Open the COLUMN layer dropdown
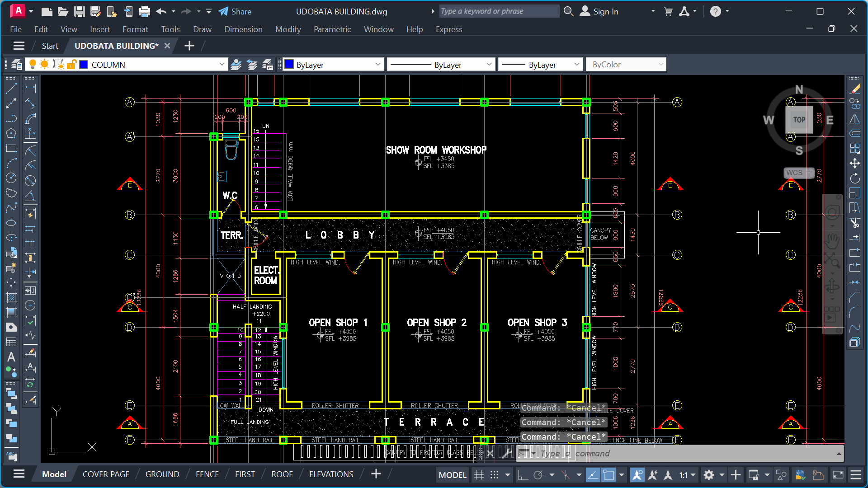The image size is (868, 488). 222,65
